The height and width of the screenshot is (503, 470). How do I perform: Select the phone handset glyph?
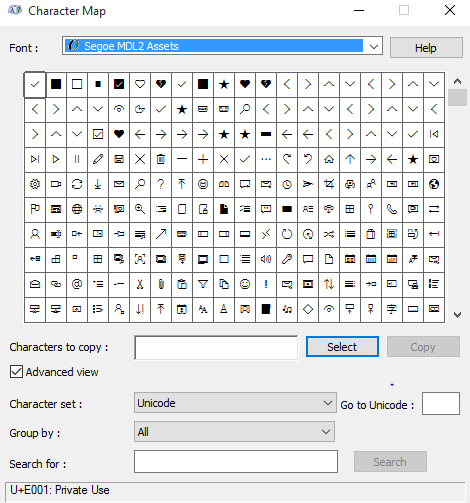392,209
